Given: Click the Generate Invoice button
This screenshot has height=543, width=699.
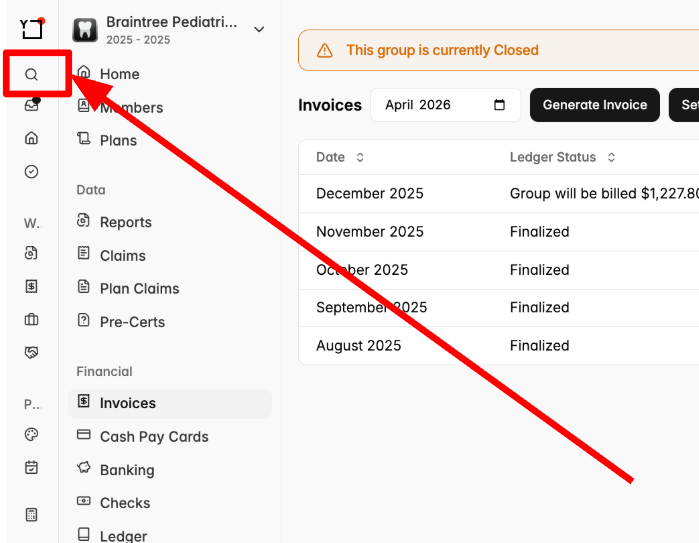Looking at the screenshot, I should coord(595,105).
